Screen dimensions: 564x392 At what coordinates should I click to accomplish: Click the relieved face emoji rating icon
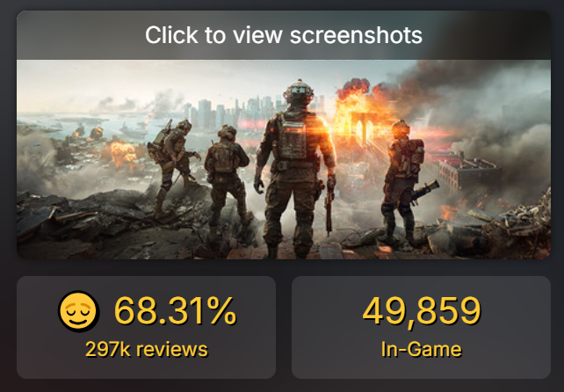[78, 311]
